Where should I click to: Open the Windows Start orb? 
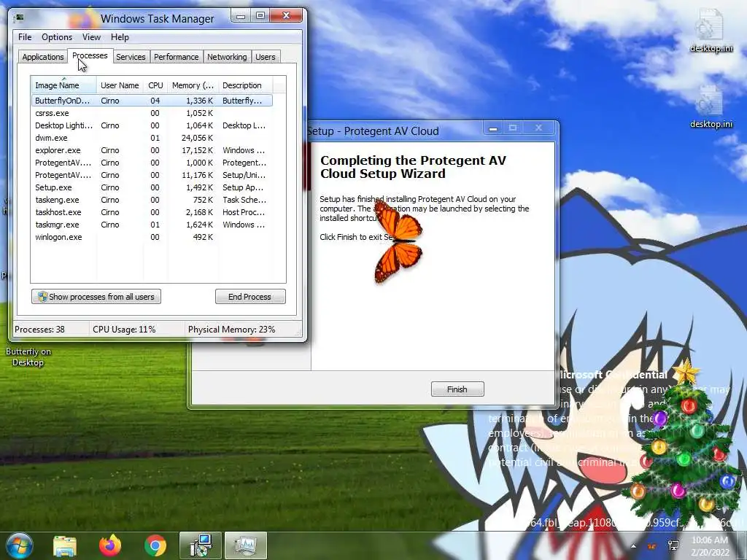pyautogui.click(x=18, y=545)
